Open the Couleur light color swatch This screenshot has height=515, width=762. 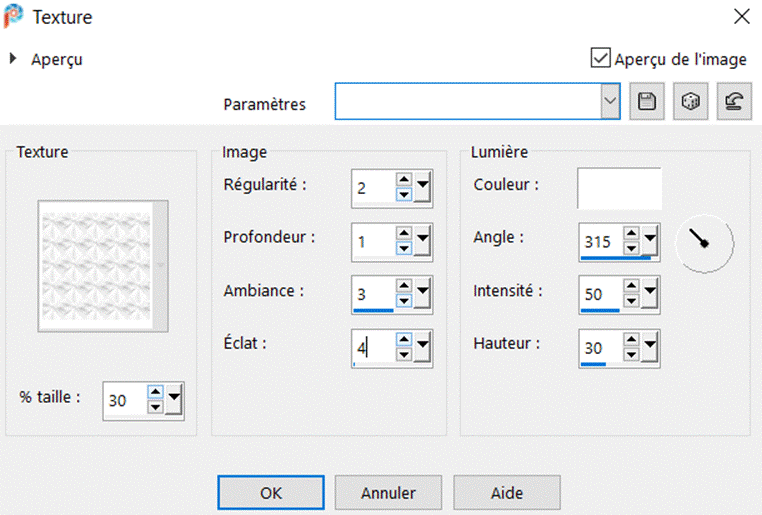click(x=619, y=187)
